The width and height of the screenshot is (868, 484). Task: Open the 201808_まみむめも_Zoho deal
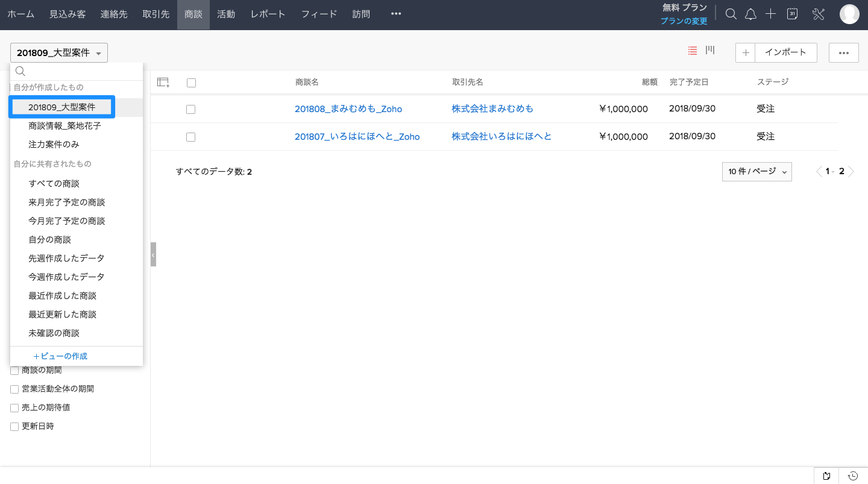[348, 109]
